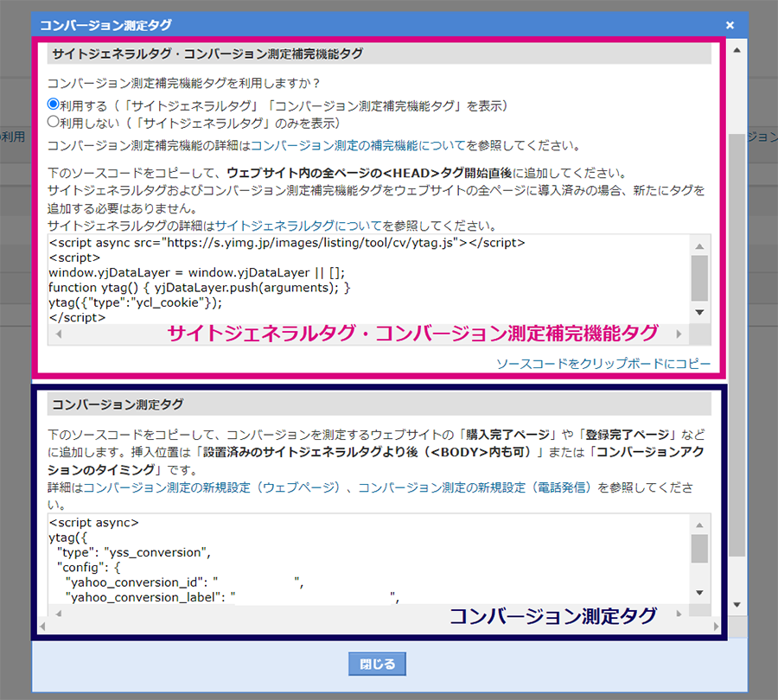The height and width of the screenshot is (700, 778).
Task: Click dialog bottom horizontal scrollbar right arrow
Action: [716, 627]
